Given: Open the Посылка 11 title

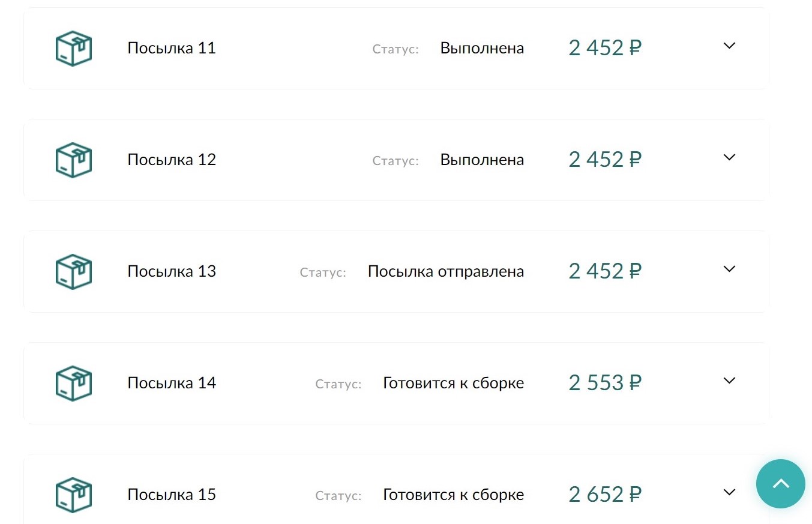Looking at the screenshot, I should pyautogui.click(x=172, y=48).
